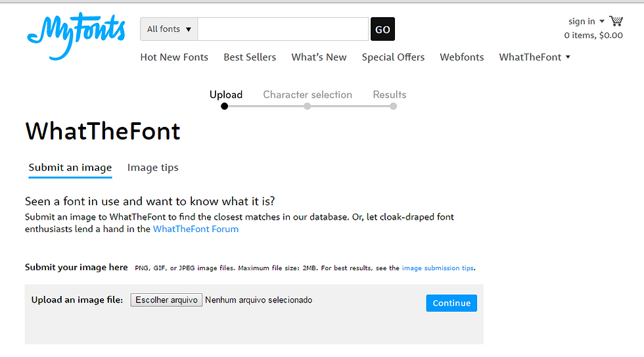Click the MyFonts logo

[x=76, y=36]
